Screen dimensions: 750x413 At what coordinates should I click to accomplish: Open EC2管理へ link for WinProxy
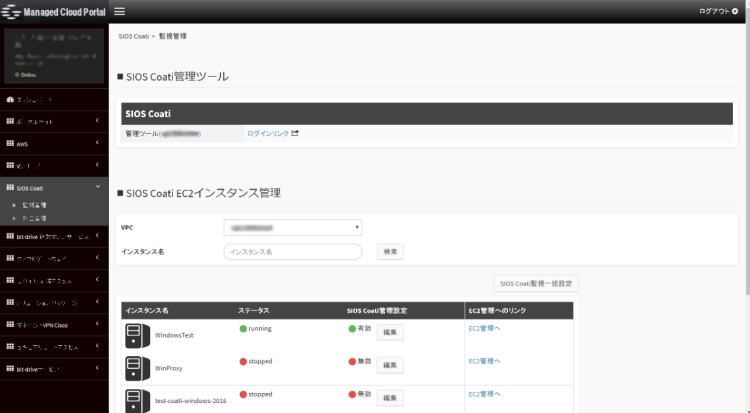point(485,361)
